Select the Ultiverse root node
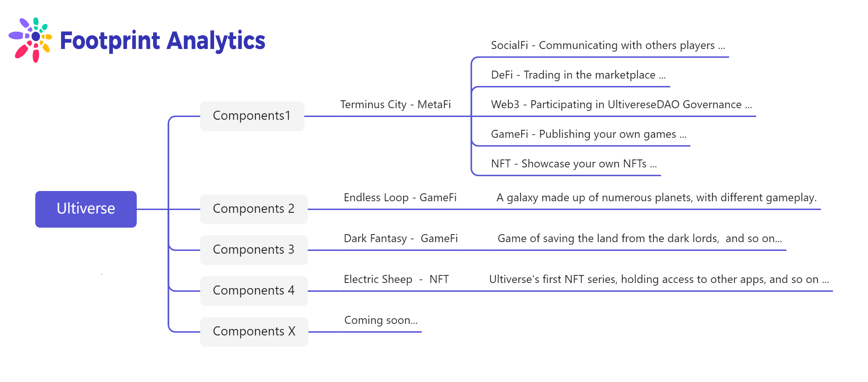Image resolution: width=868 pixels, height=382 pixels. coord(86,209)
